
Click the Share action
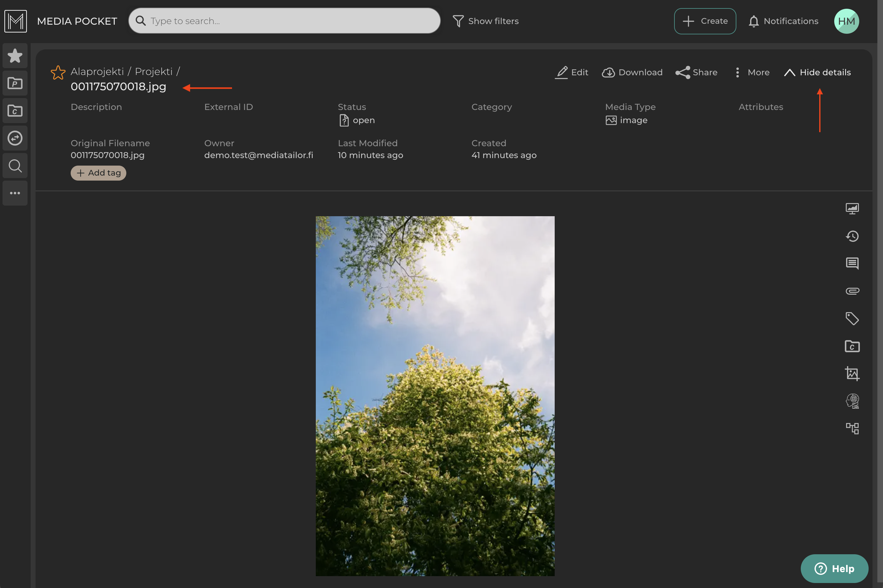click(x=697, y=72)
